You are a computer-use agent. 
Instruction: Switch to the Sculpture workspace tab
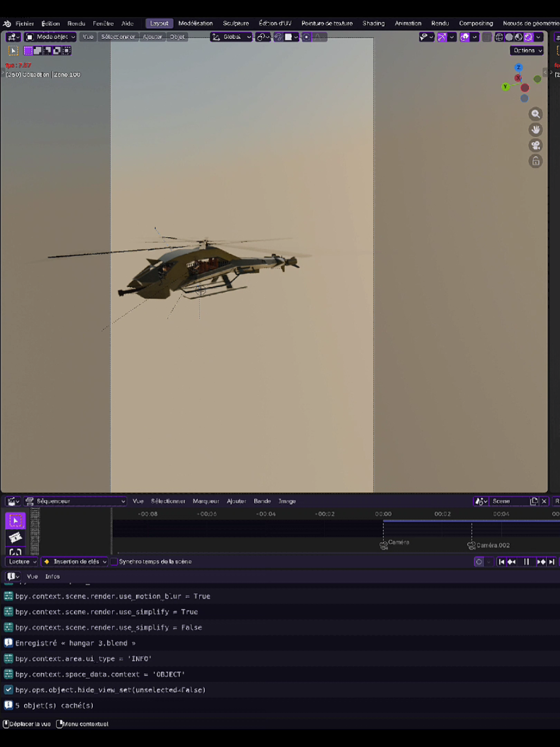tap(235, 24)
